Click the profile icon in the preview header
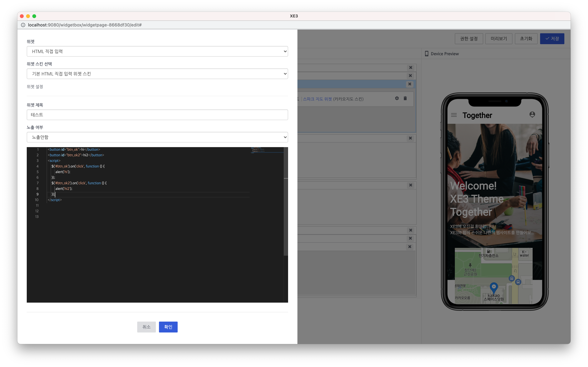The width and height of the screenshot is (588, 367). point(532,114)
